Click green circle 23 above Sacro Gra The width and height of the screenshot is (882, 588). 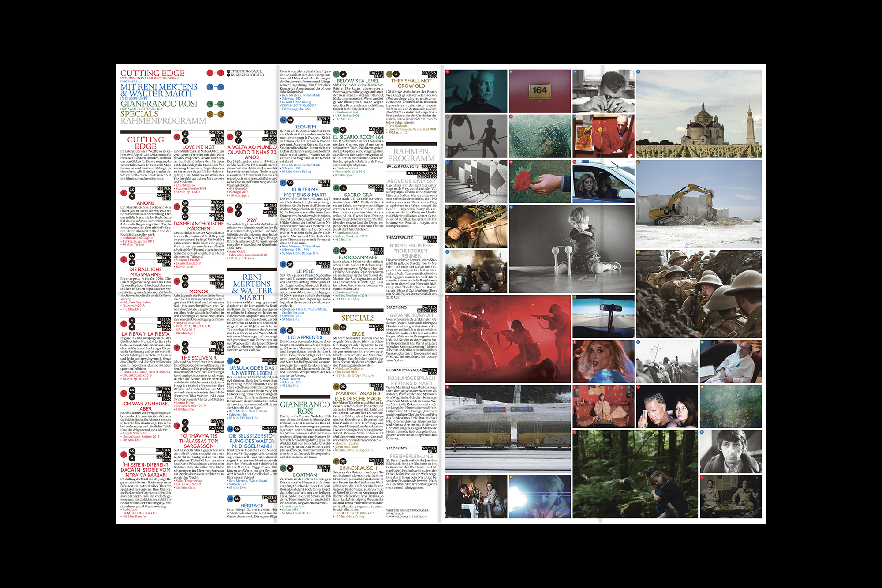point(336,188)
